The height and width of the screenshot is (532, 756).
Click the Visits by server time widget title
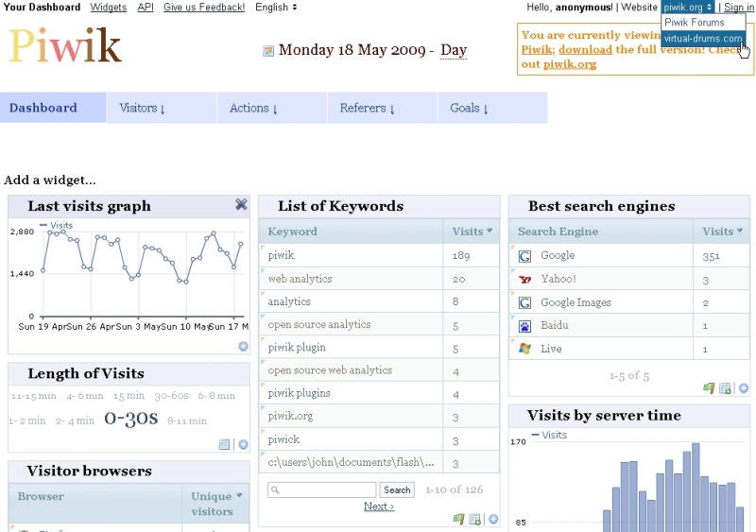pos(604,415)
